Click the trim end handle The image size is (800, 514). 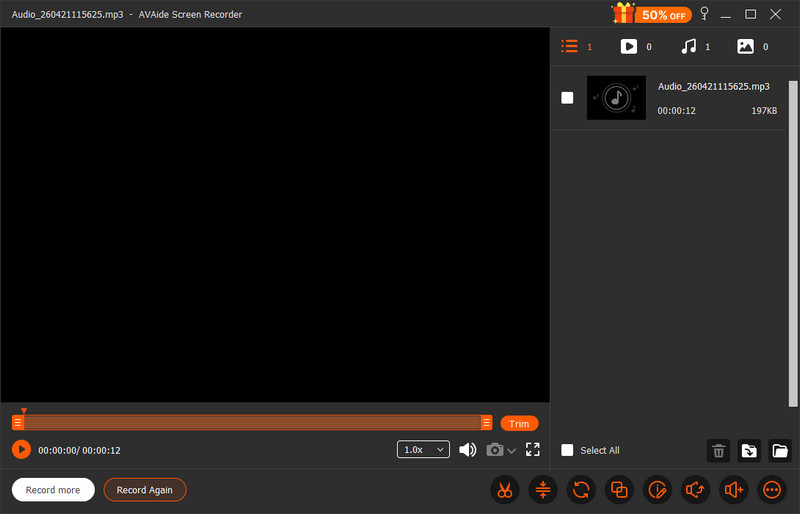pyautogui.click(x=486, y=423)
